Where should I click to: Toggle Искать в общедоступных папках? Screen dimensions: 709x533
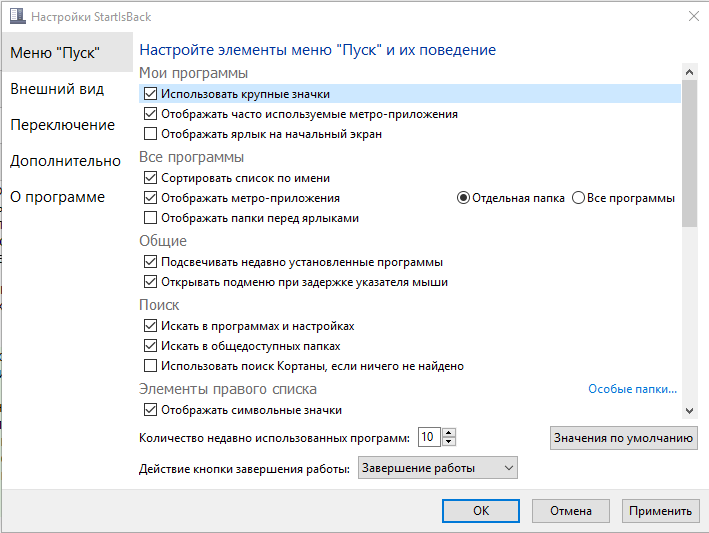coord(150,346)
